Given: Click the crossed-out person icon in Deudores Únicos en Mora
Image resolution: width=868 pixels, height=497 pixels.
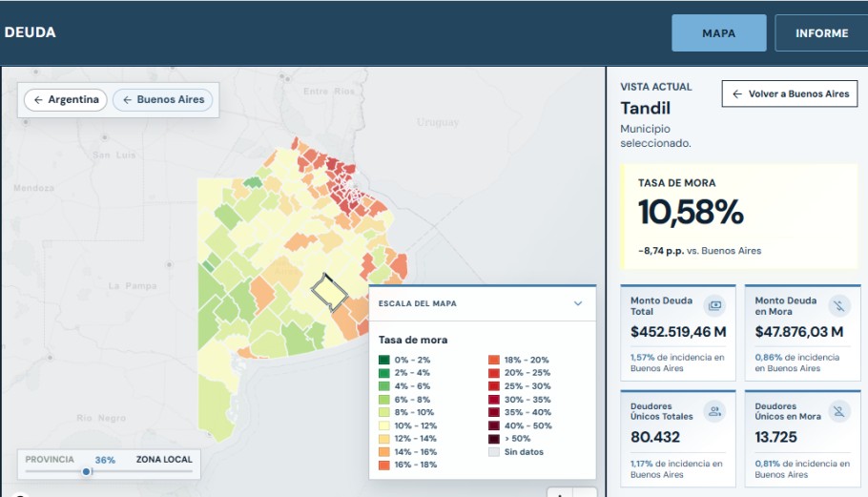Looking at the screenshot, I should [839, 411].
